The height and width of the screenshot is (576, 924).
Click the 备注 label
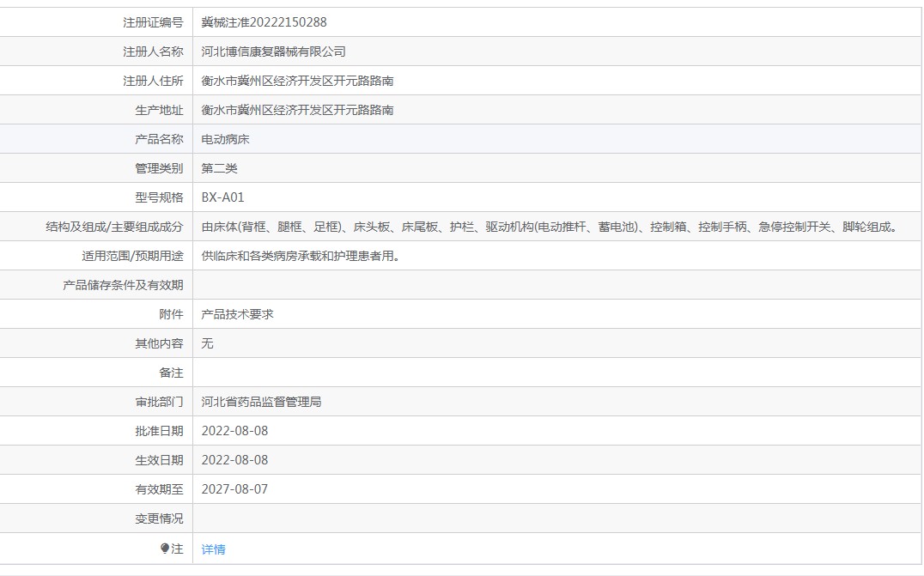[x=172, y=373]
